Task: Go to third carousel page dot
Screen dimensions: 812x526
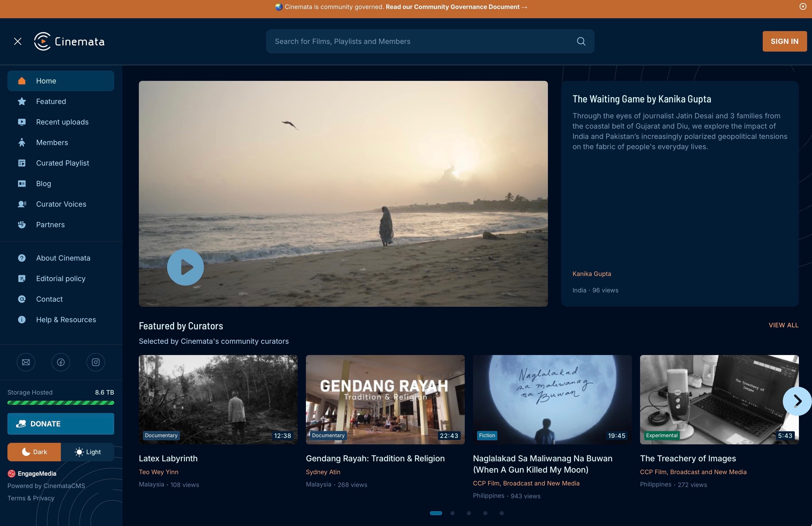Action: pos(469,513)
